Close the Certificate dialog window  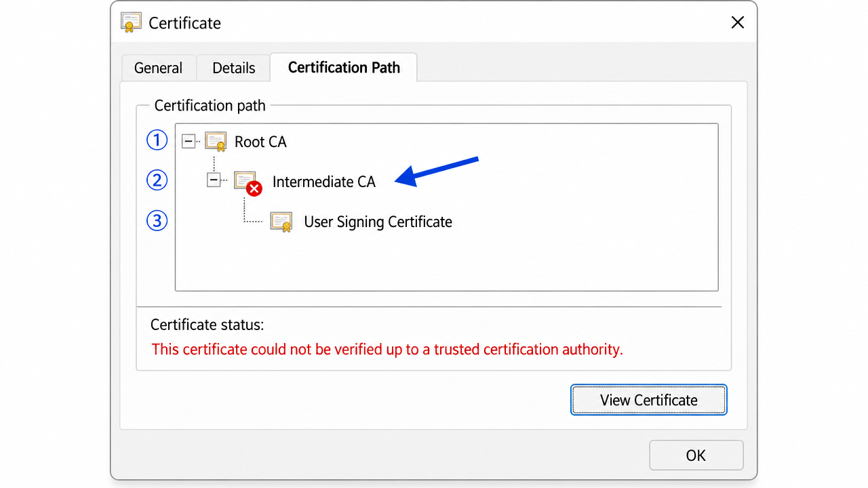[738, 22]
